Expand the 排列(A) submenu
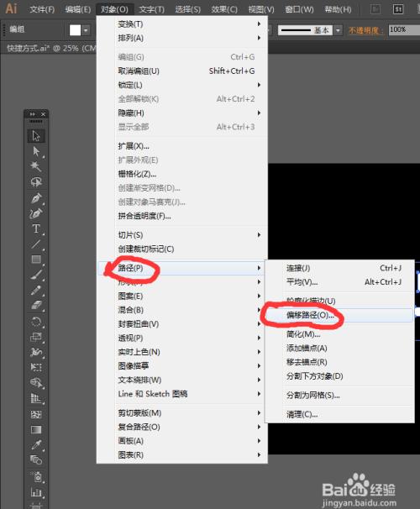The image size is (420, 509). point(182,38)
